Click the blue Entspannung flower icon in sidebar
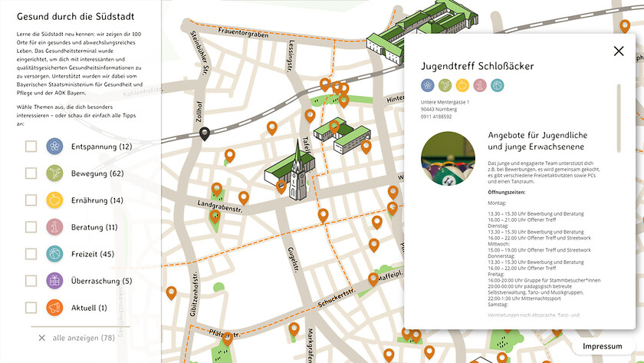The image size is (644, 363). point(54,147)
